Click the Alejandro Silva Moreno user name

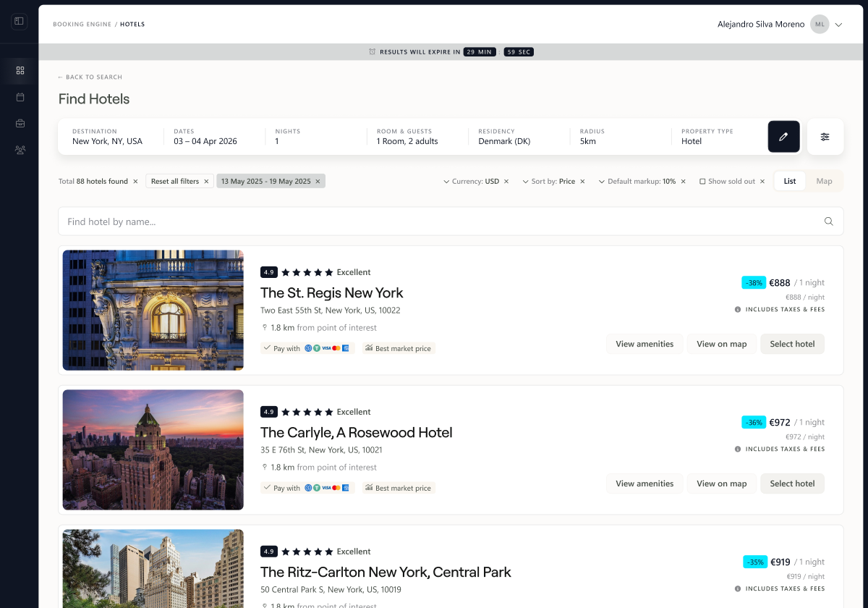point(761,25)
